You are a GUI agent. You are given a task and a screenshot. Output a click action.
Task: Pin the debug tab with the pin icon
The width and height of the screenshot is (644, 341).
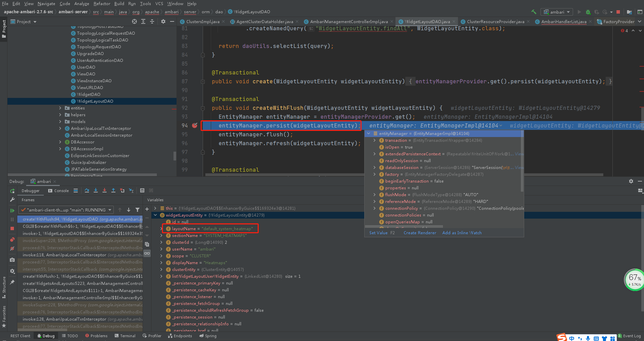12,282
